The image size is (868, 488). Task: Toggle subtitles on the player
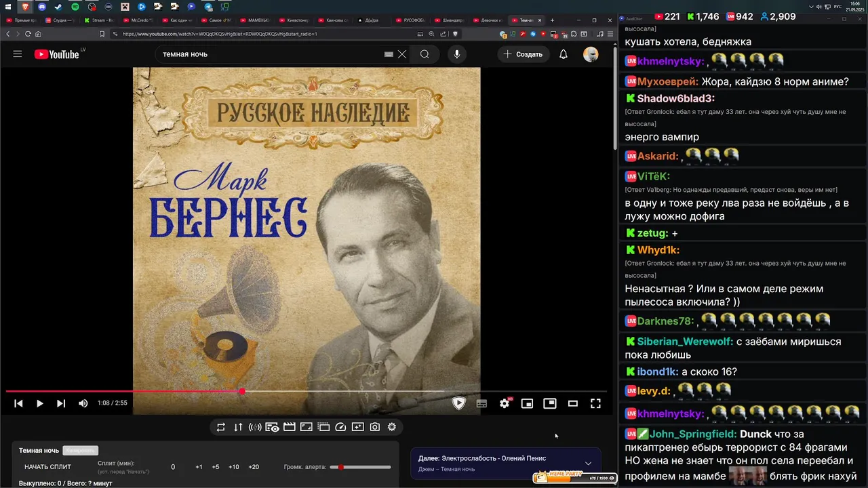click(481, 403)
